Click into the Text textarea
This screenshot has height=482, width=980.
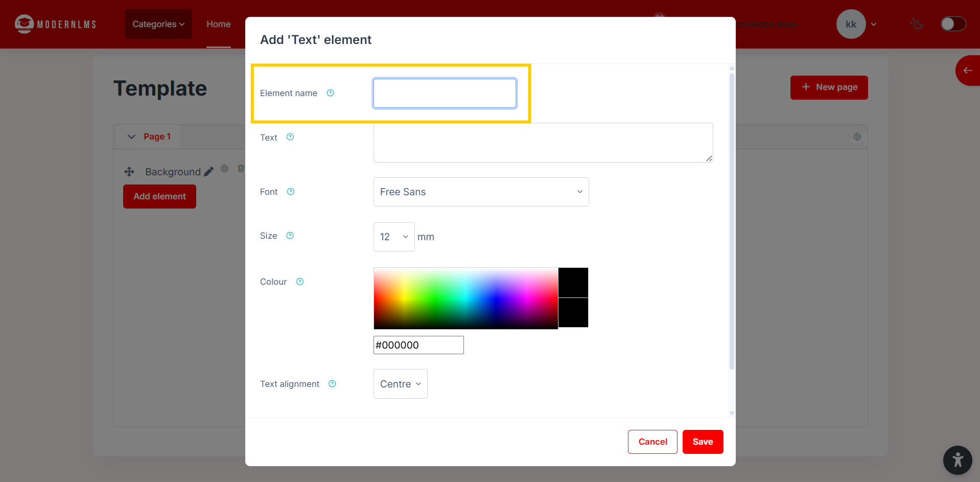point(543,143)
